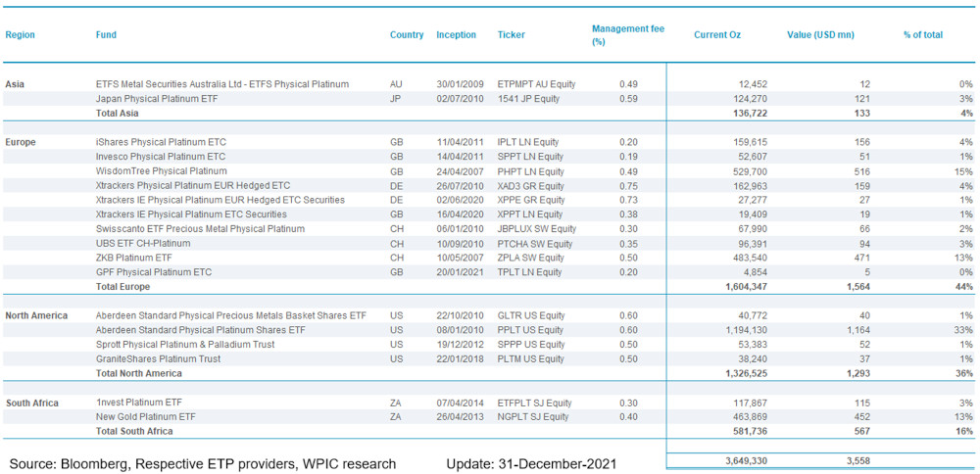Click the Region column header

pyautogui.click(x=20, y=35)
